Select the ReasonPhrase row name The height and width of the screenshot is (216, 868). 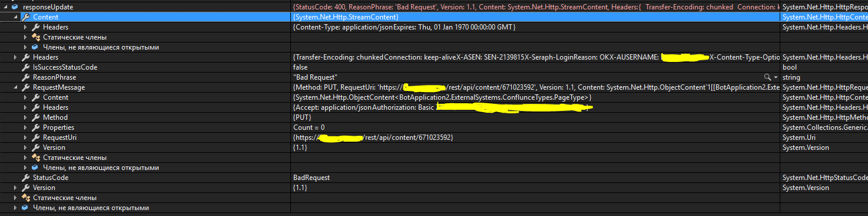[55, 77]
